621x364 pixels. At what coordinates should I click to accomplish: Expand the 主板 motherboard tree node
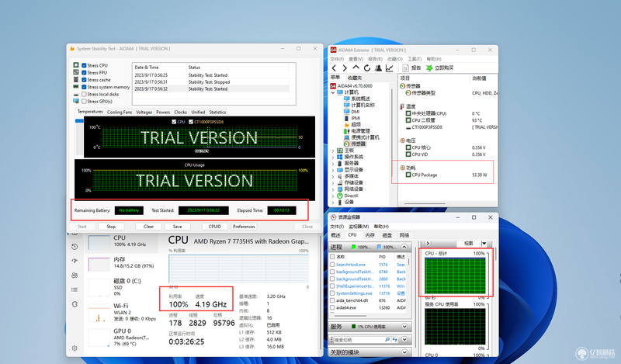(x=333, y=151)
